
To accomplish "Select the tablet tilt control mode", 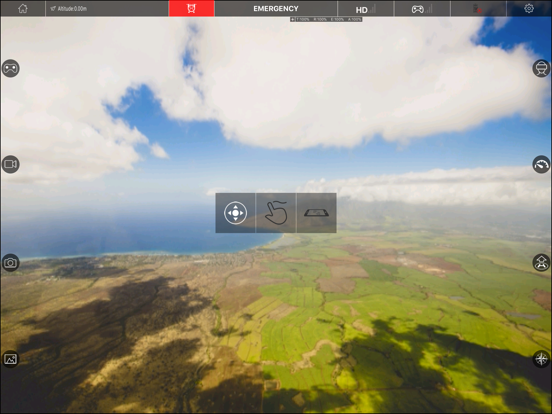I will [316, 213].
